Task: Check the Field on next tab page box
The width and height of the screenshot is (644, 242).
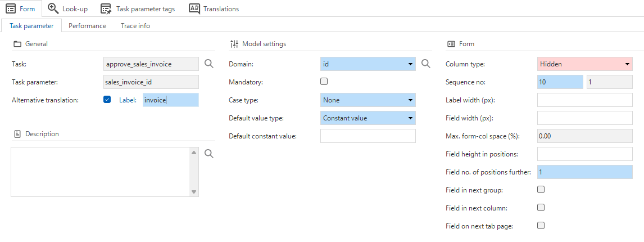Action: [x=541, y=225]
